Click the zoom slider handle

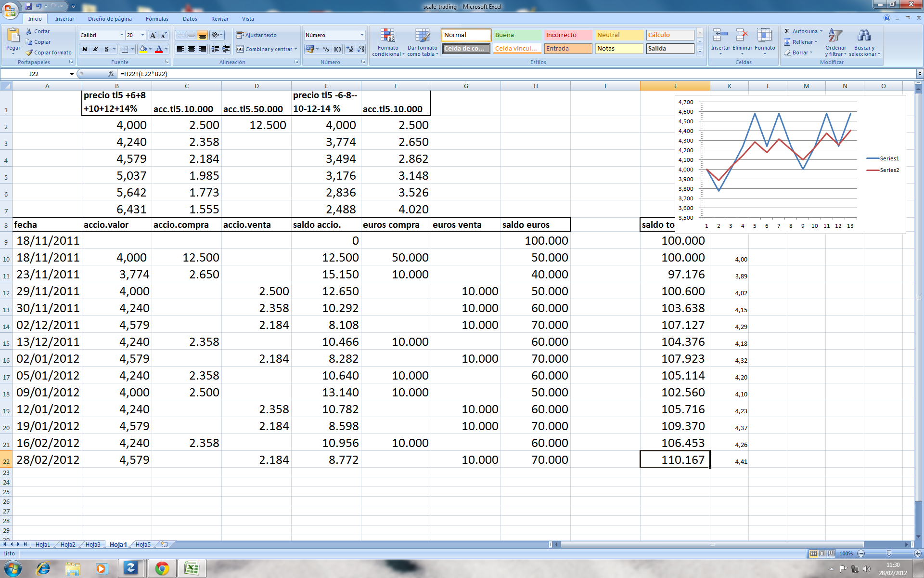(x=889, y=553)
